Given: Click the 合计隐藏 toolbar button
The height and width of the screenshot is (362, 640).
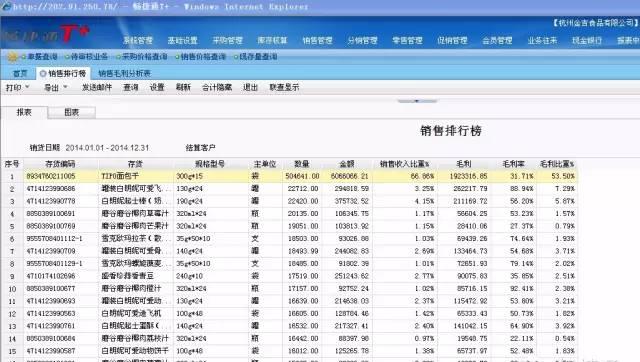Looking at the screenshot, I should coord(217,87).
